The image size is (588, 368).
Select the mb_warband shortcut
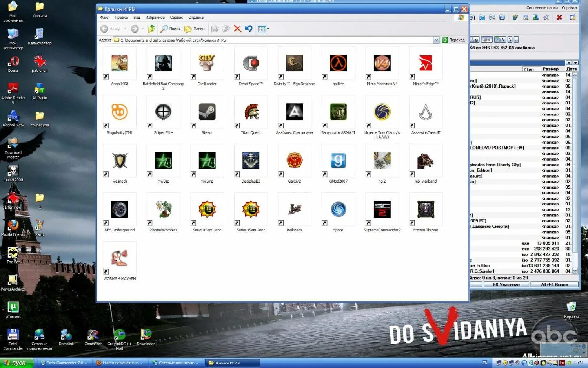click(426, 161)
